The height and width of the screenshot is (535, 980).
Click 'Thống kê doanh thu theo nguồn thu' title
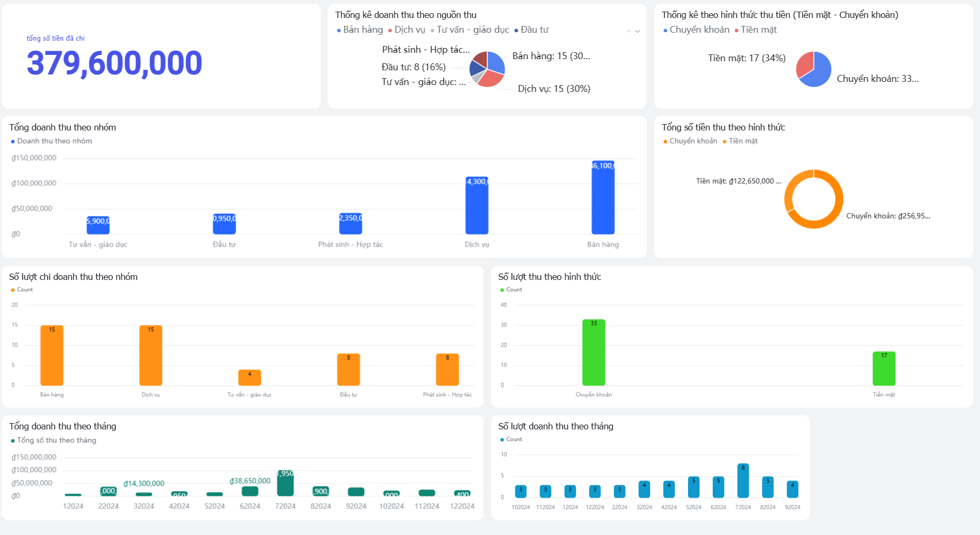tap(406, 15)
